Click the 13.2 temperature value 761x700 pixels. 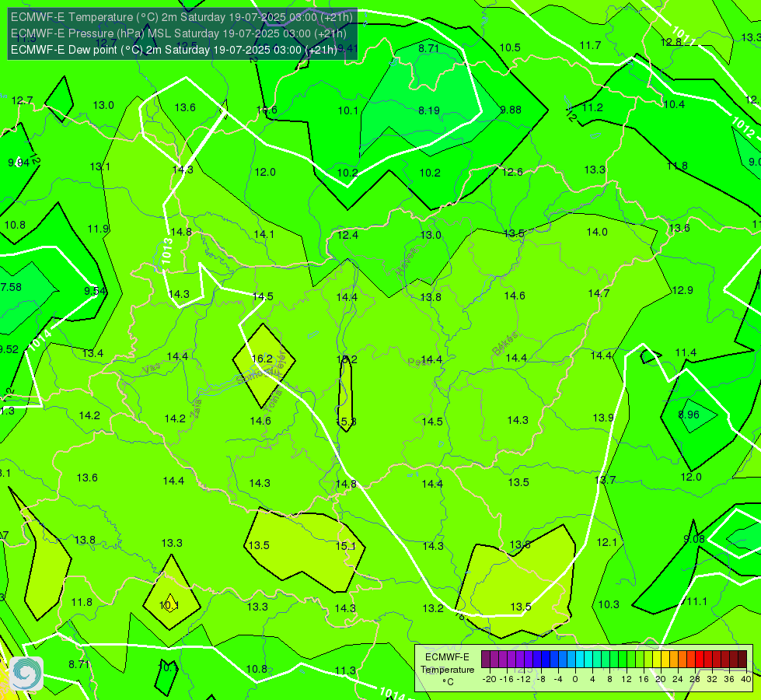433,608
